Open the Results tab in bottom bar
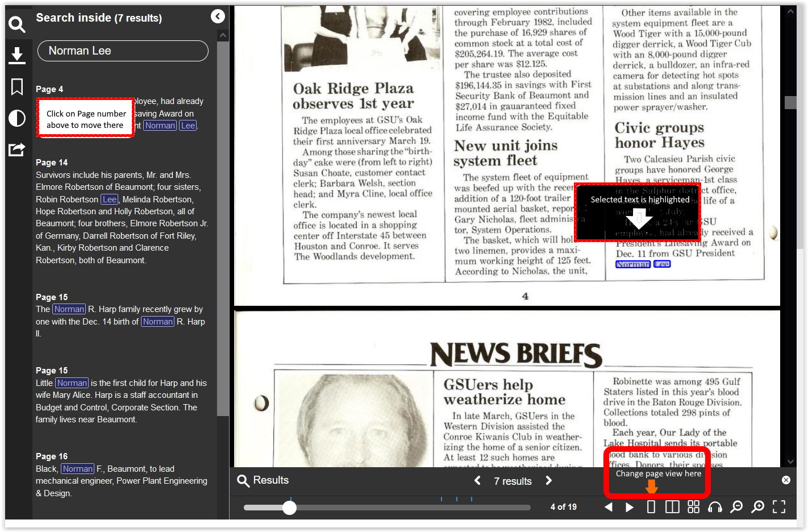Screen dimensions: 808x532 [263, 481]
